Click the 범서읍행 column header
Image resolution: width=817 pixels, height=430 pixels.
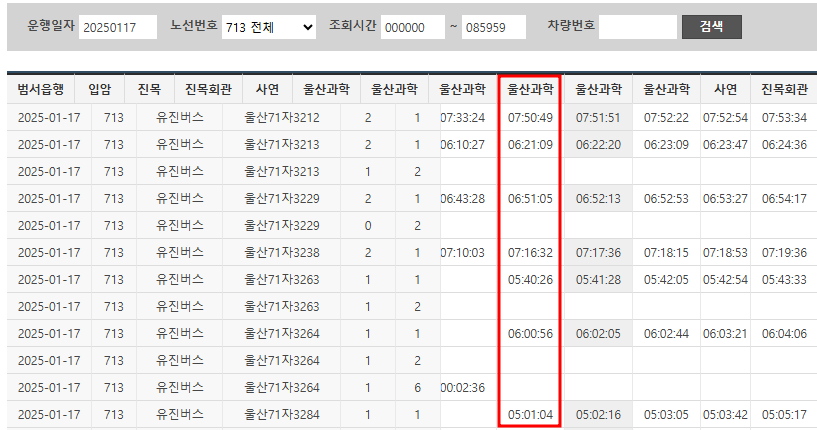[x=41, y=90]
